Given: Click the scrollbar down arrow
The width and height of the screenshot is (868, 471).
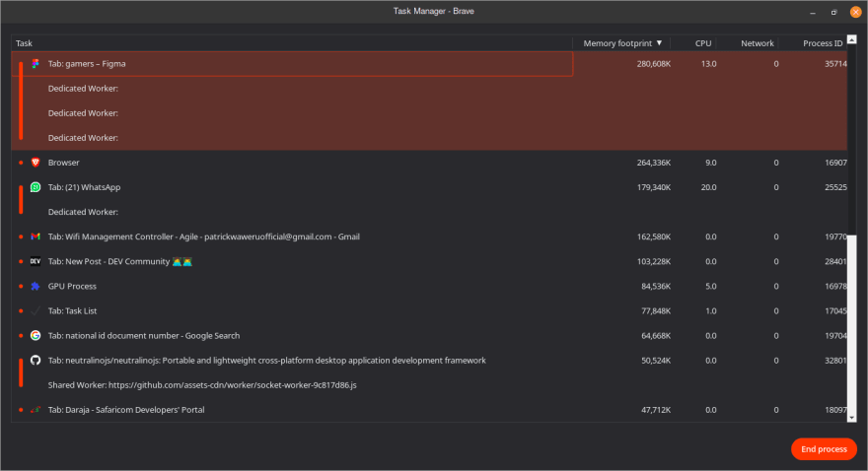Looking at the screenshot, I should 852,418.
